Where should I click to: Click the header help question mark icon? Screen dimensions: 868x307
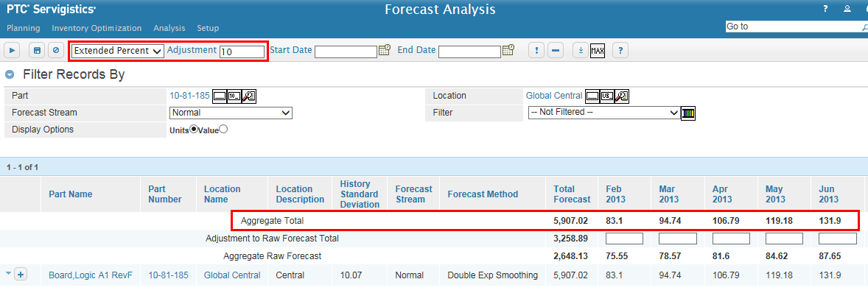point(825,9)
